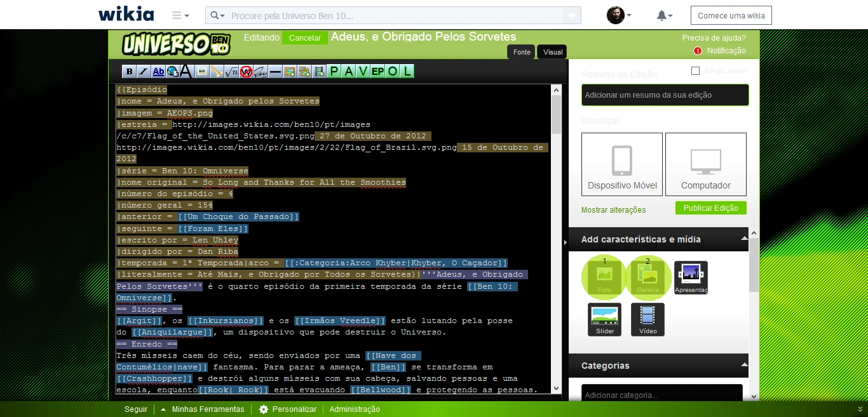This screenshot has width=868, height=417.
Task: Add a Slider to the article
Action: coord(604,319)
